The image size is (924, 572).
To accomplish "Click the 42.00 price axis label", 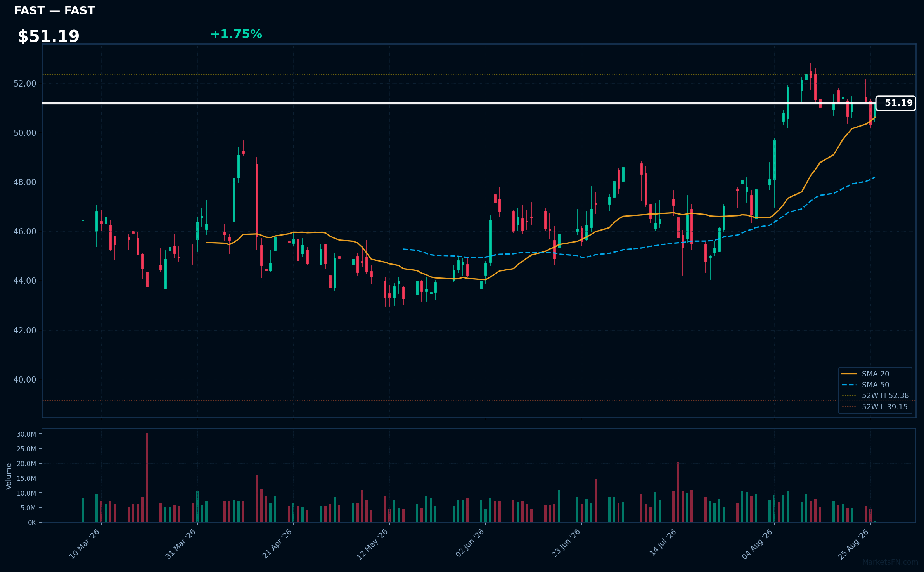I will click(x=25, y=331).
